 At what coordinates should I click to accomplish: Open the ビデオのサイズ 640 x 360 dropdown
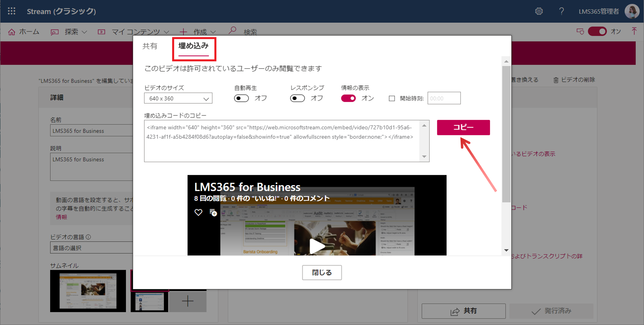coord(178,98)
